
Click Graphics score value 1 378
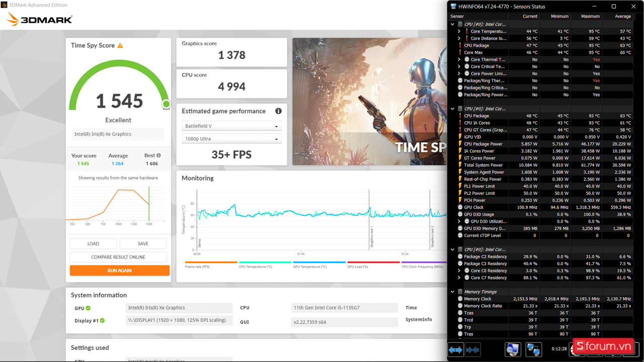[x=232, y=55]
